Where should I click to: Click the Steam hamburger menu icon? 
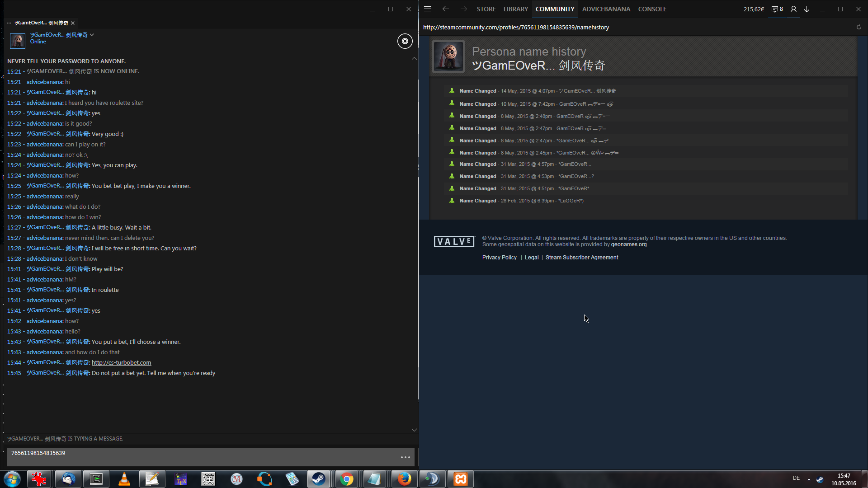(428, 9)
